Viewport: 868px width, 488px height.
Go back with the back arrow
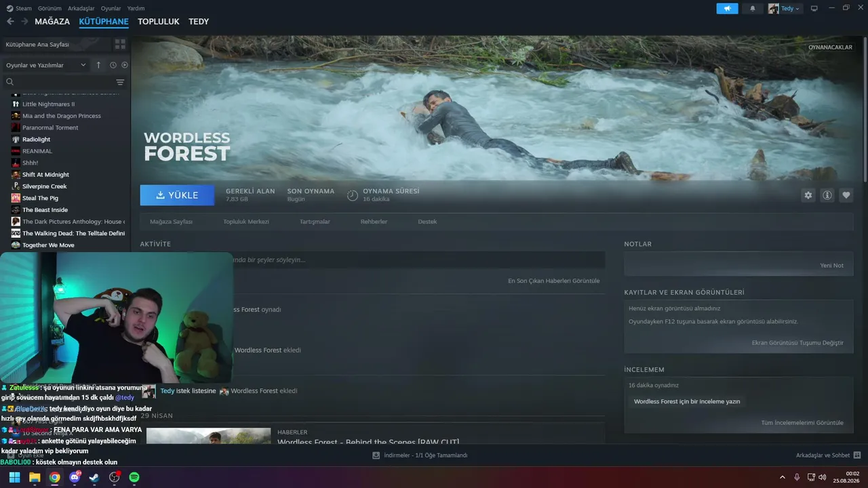coord(10,22)
